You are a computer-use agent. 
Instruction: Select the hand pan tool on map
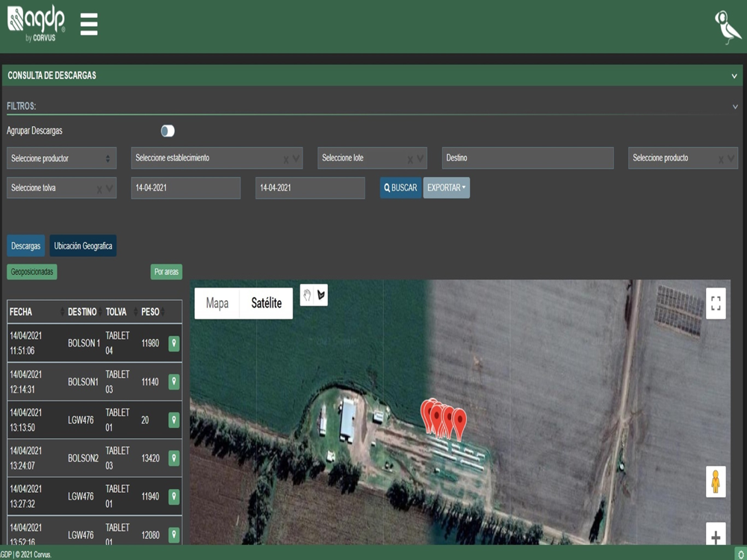[307, 295]
